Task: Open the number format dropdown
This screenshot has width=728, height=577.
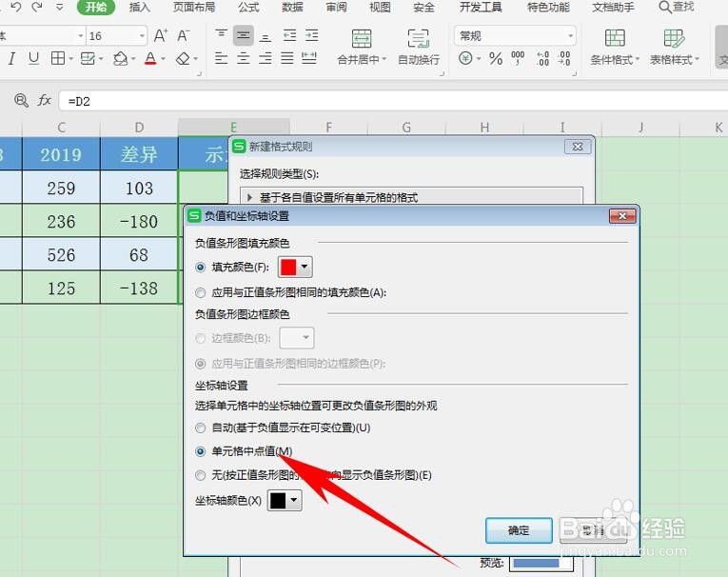Action: [570, 36]
